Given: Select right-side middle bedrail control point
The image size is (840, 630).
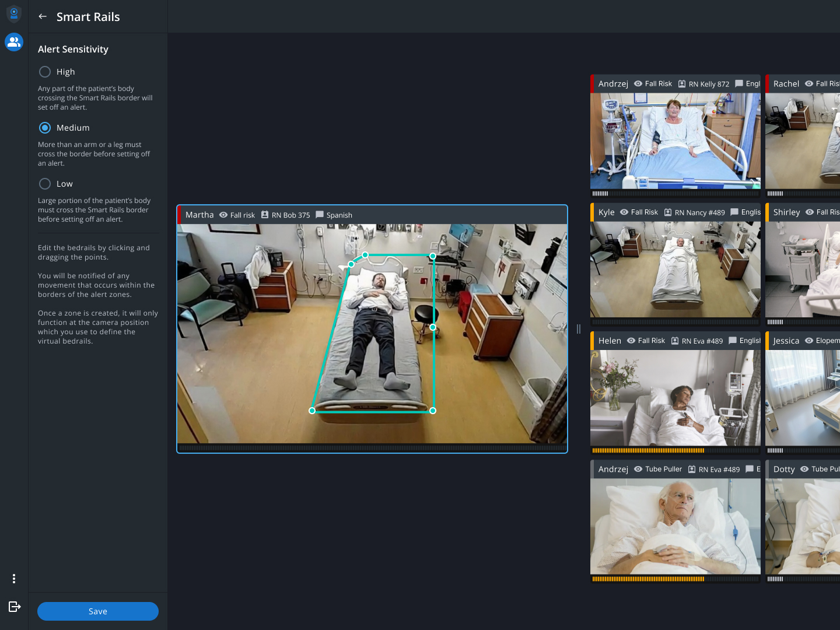Looking at the screenshot, I should (x=433, y=327).
